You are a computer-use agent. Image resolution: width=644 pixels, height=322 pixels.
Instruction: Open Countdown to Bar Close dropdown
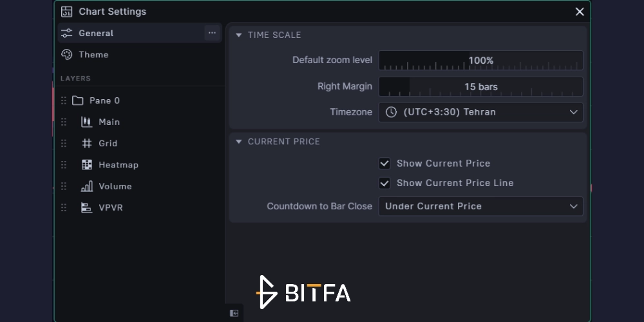coord(480,206)
